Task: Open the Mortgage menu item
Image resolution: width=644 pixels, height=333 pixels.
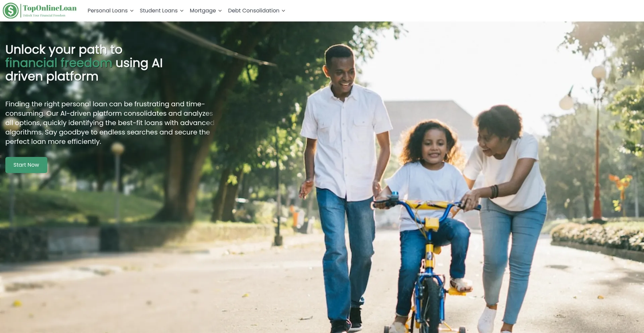Action: 203,11
